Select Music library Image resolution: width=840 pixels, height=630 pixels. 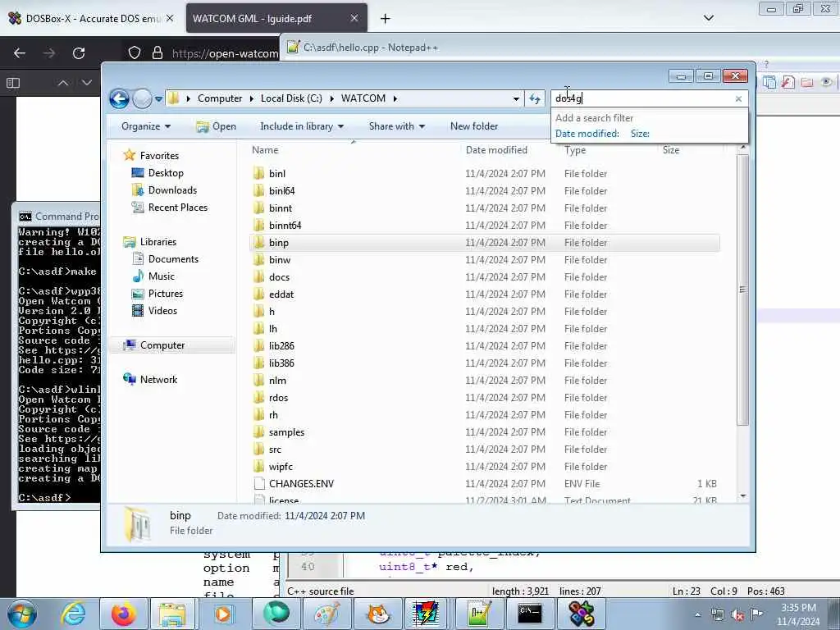pyautogui.click(x=162, y=276)
